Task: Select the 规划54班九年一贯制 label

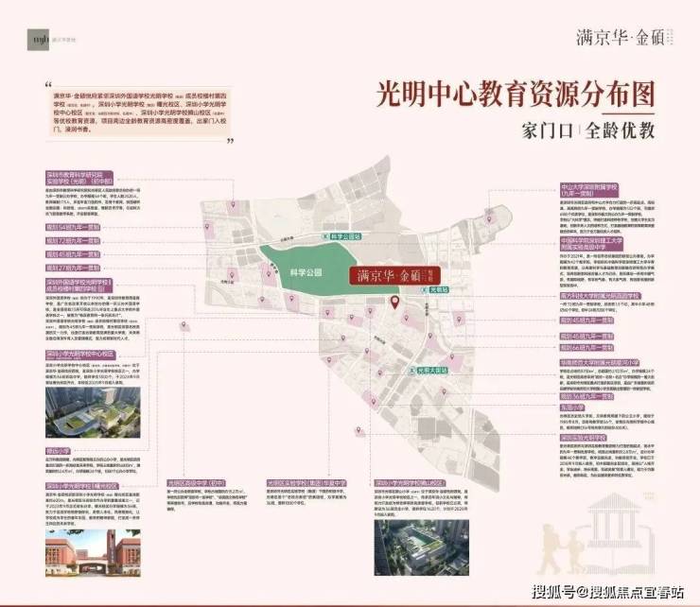Action: [x=73, y=227]
